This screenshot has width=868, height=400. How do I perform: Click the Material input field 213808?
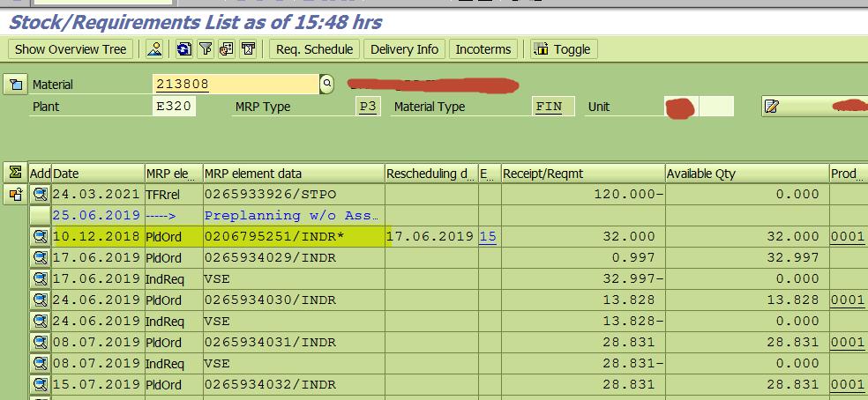pyautogui.click(x=236, y=84)
